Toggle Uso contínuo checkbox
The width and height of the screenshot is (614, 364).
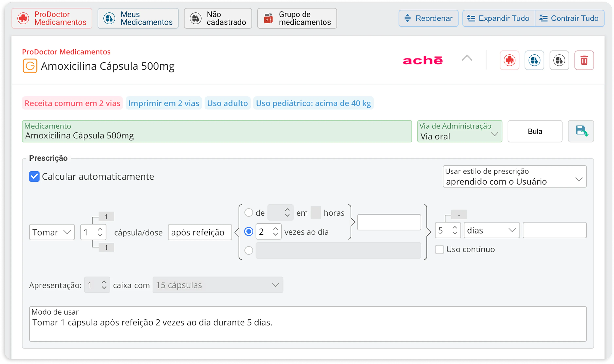439,249
